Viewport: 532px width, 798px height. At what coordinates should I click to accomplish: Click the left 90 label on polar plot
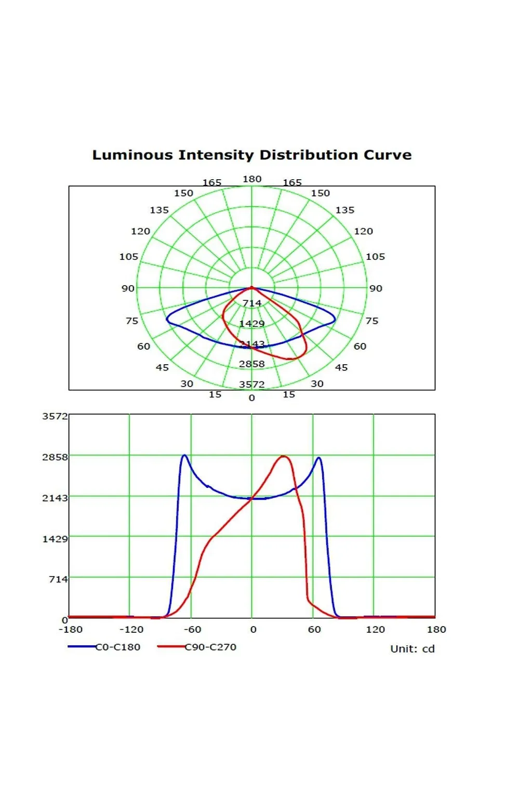(128, 288)
